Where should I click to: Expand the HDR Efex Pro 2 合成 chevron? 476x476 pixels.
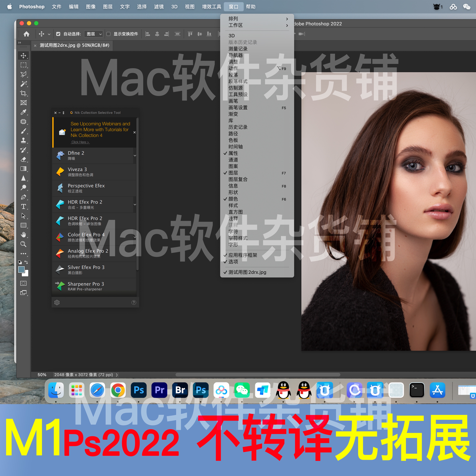135,205
